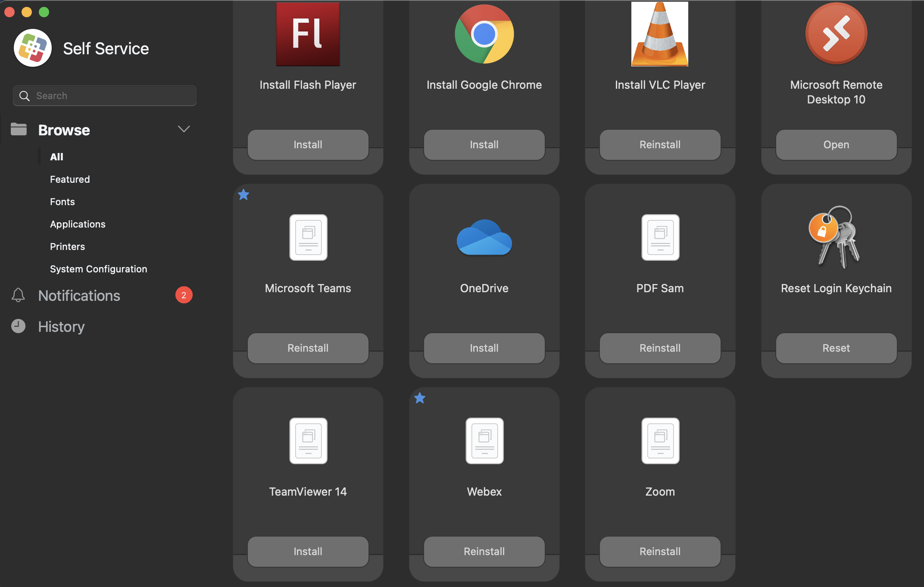Toggle the featured star on Microsoft Teams
This screenshot has height=587, width=924.
(243, 195)
